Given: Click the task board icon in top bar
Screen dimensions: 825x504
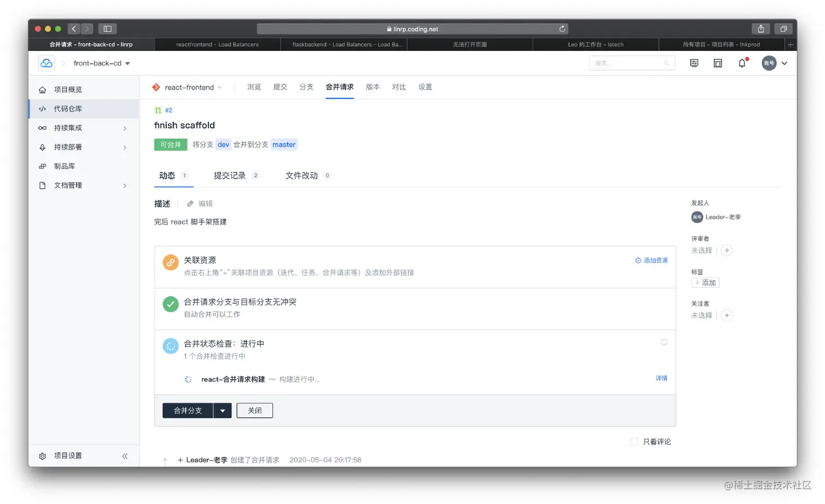Looking at the screenshot, I should (694, 63).
